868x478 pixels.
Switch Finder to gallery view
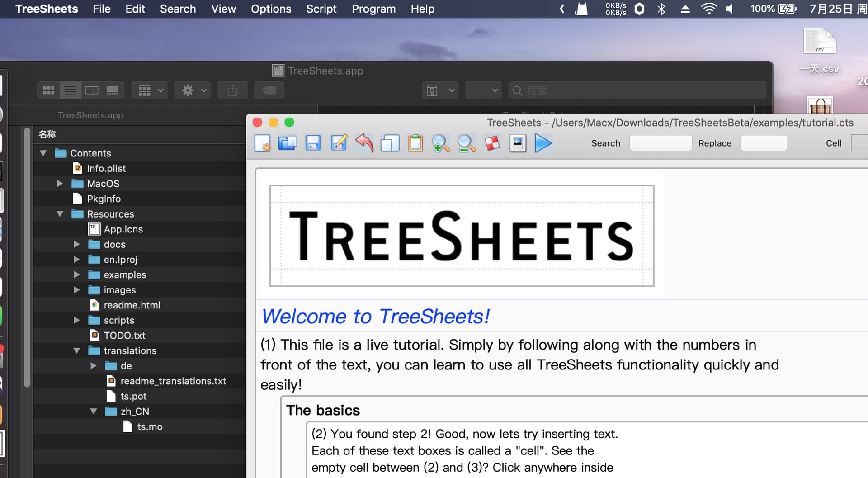113,90
